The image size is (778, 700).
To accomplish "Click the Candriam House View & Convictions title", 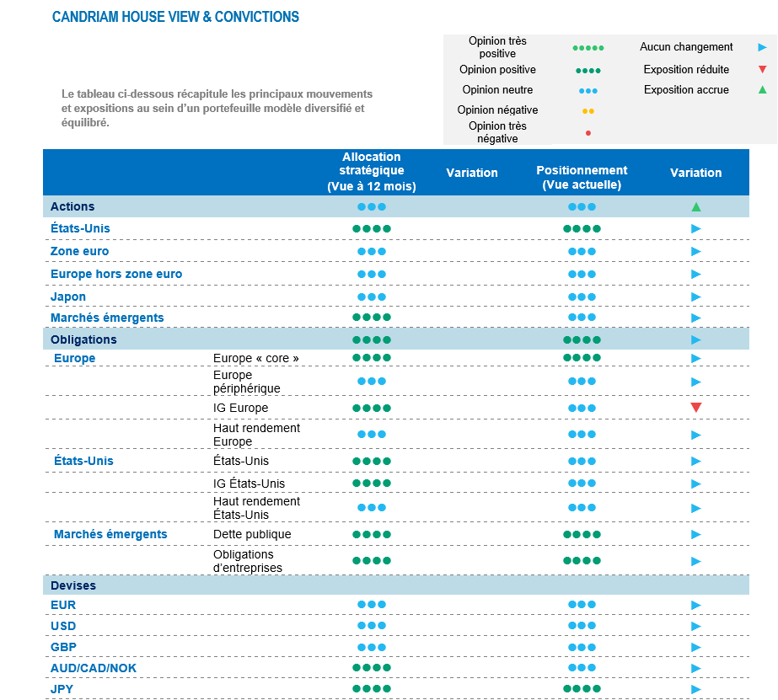I will point(175,17).
